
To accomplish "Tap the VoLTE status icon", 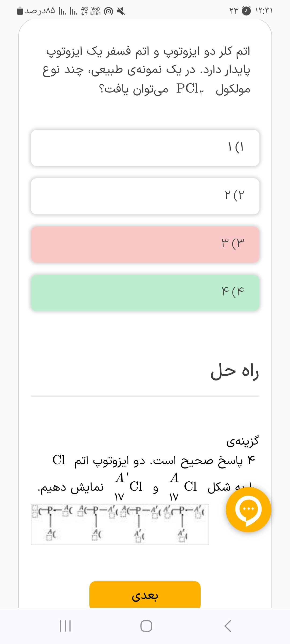I will click(x=95, y=11).
